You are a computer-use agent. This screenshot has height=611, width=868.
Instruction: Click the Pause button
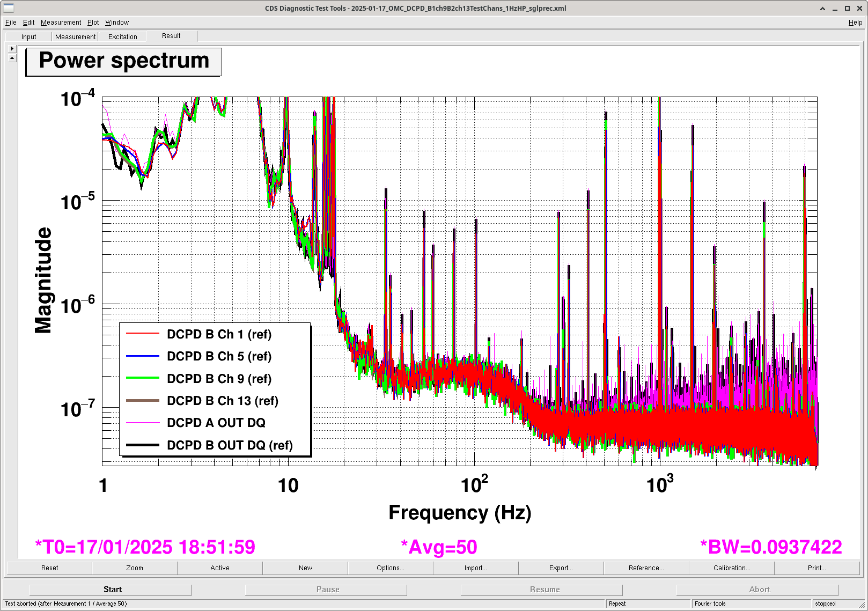tap(326, 590)
